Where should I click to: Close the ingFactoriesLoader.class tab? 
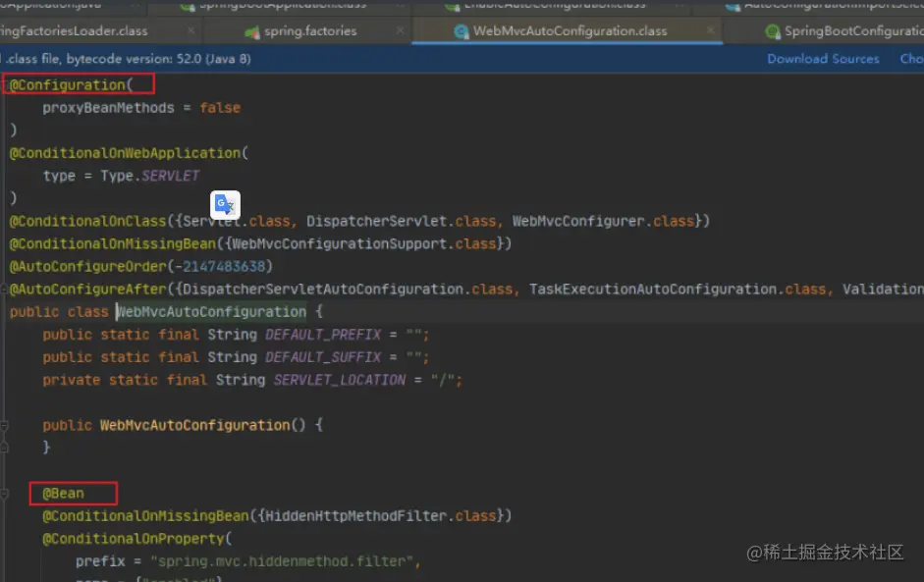191,30
